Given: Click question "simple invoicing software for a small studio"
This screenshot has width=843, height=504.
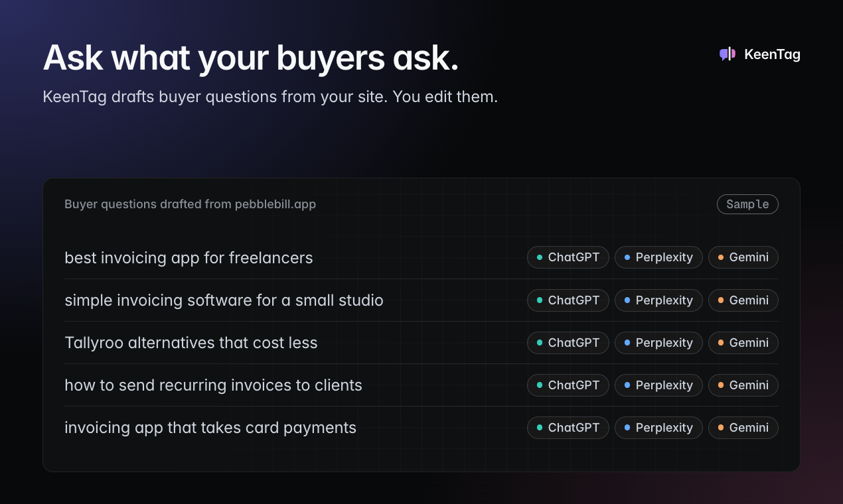Looking at the screenshot, I should coord(224,300).
